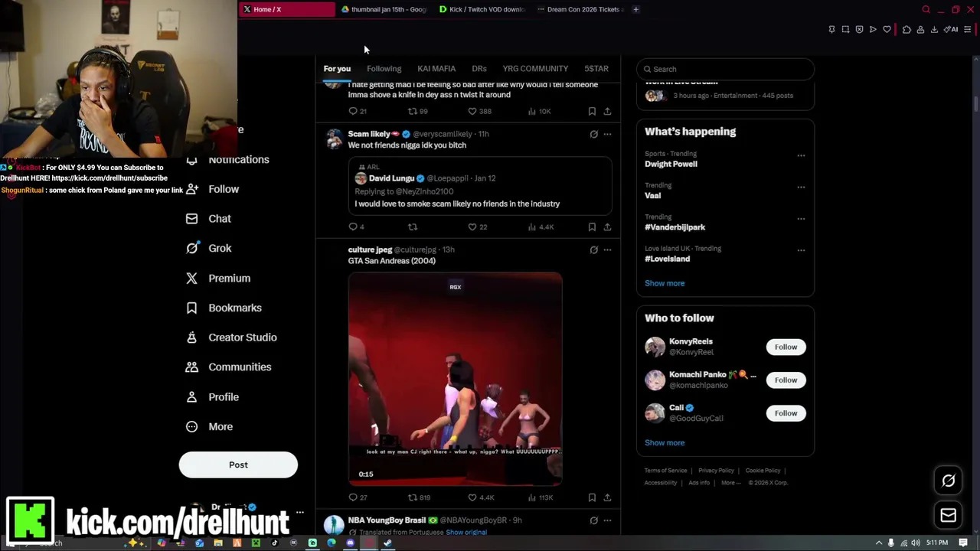Open floating messages envelope button

(x=948, y=515)
